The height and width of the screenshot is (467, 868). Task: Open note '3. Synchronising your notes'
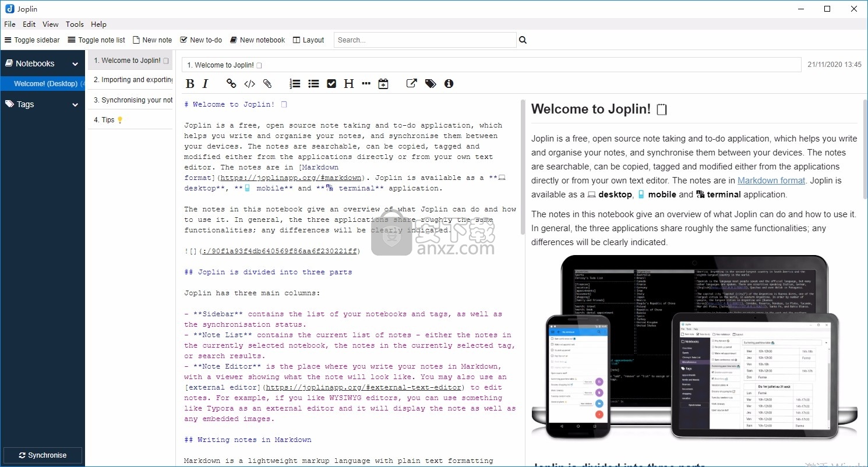coord(130,100)
